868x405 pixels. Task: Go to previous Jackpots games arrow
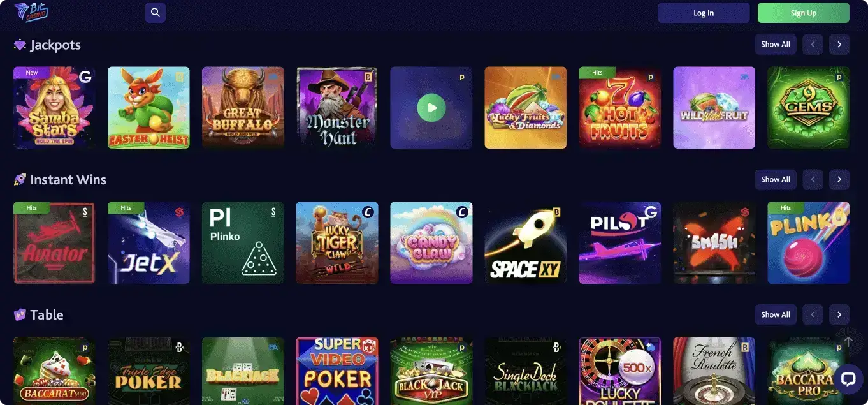point(813,45)
